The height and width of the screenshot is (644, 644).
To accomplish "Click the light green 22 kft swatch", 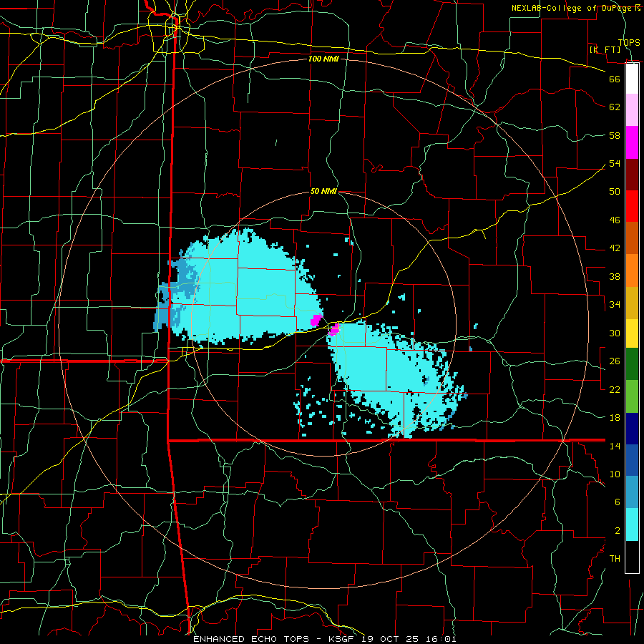I will 632,396.
